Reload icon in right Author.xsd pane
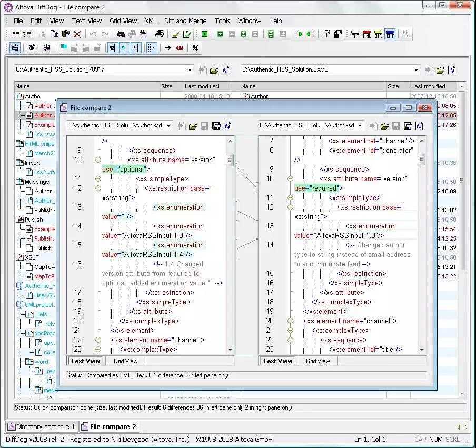The height and width of the screenshot is (448, 476). [419, 126]
